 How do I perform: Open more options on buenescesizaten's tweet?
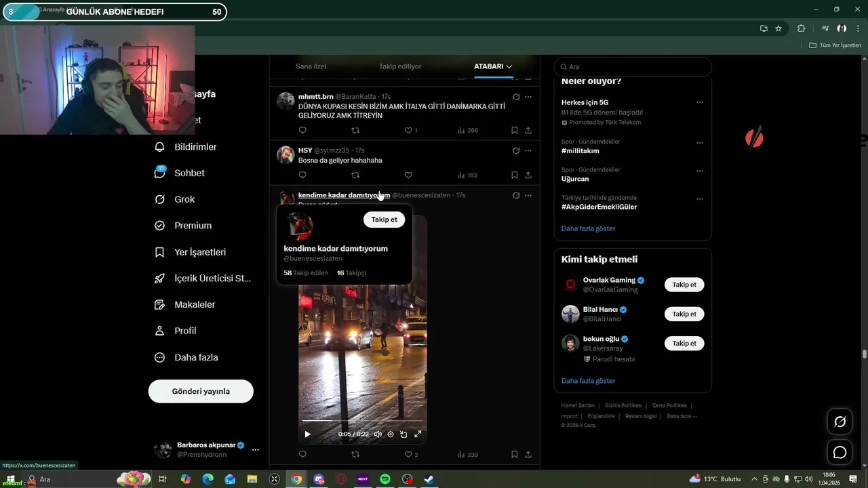[x=528, y=195]
